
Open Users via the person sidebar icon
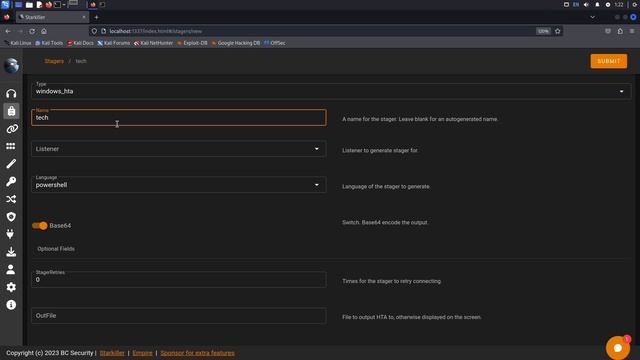11,269
